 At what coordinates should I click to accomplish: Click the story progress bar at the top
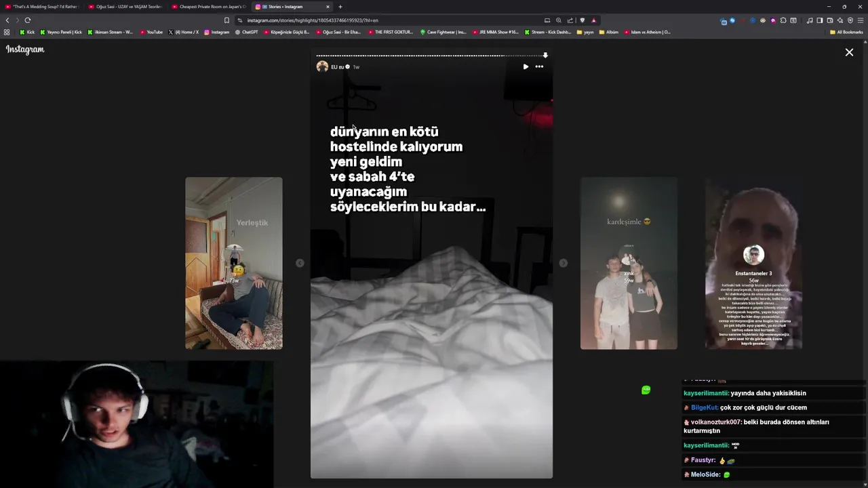tap(431, 56)
